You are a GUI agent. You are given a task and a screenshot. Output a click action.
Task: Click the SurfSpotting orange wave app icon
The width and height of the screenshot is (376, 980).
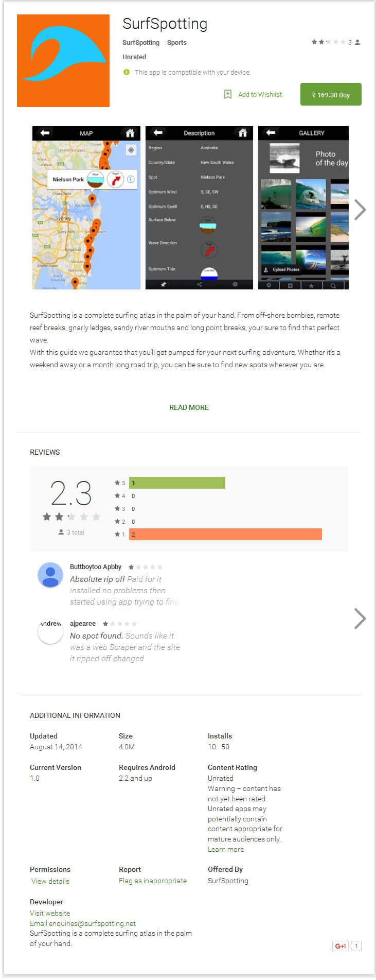(x=63, y=61)
